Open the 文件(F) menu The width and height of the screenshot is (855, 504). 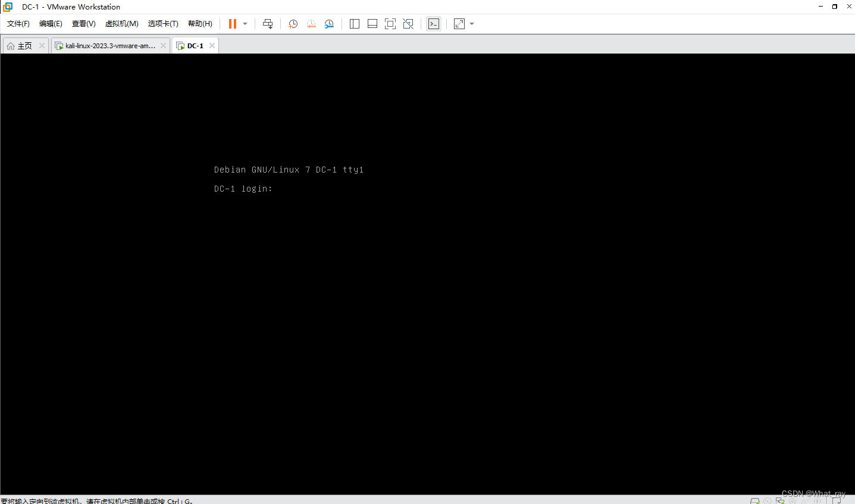pyautogui.click(x=18, y=24)
